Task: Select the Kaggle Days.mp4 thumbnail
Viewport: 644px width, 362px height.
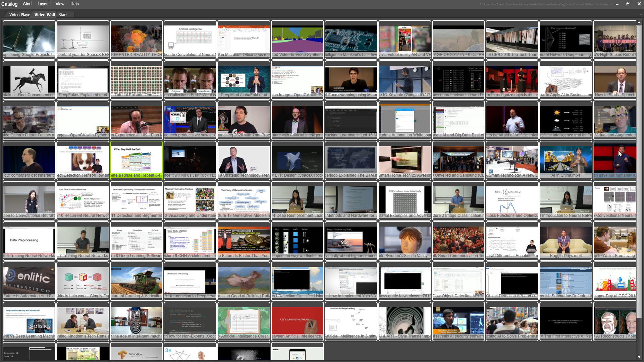Action: [x=566, y=241]
